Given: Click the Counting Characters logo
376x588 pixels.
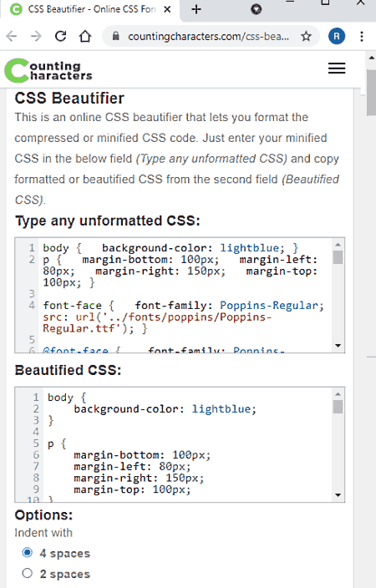Looking at the screenshot, I should 48,70.
